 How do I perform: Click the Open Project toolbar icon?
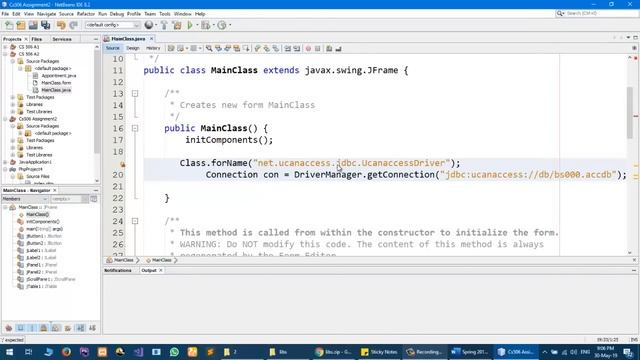click(33, 25)
